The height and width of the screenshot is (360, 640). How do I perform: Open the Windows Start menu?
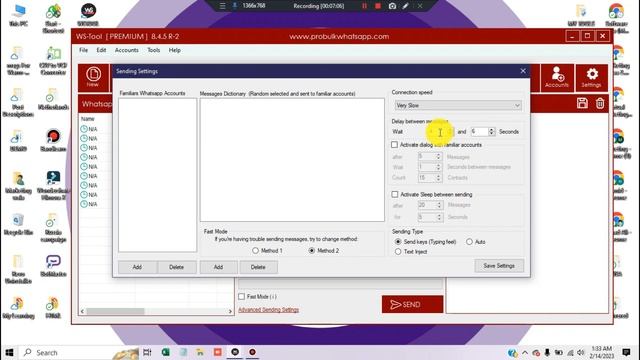[9, 352]
